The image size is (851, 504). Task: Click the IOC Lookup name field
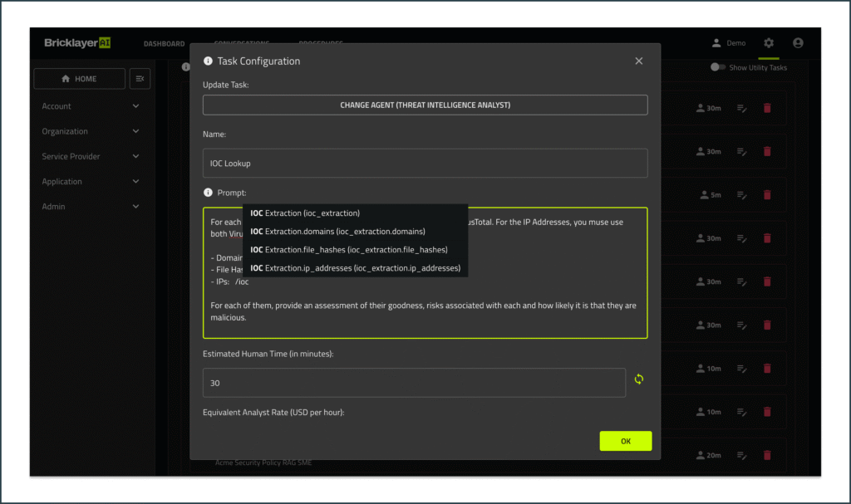click(x=425, y=163)
